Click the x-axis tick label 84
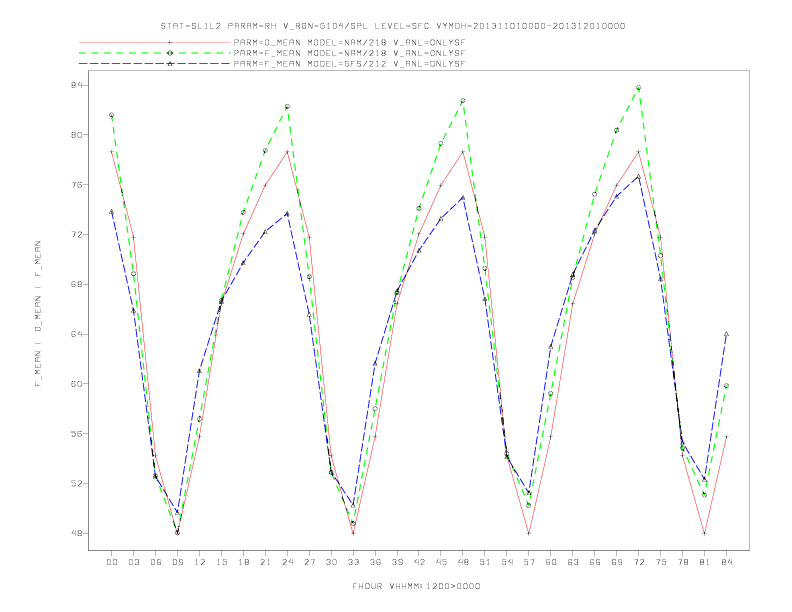 pos(726,562)
